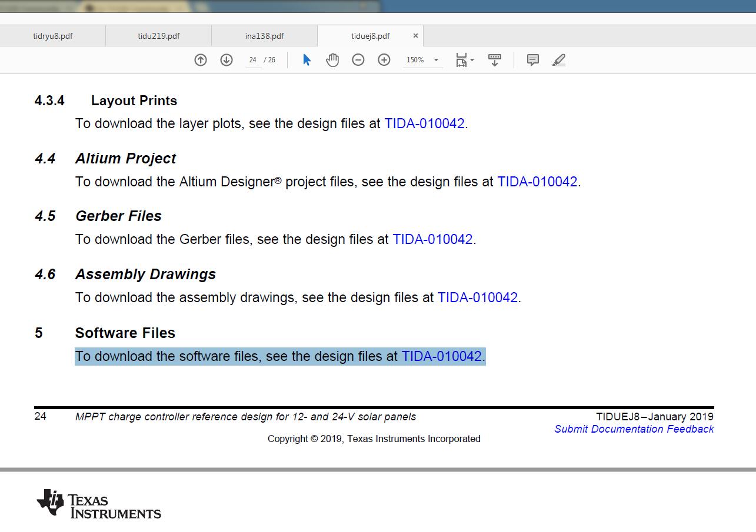Viewport: 756px width, 532px height.
Task: Click the TIDUEJ8–January 2019 footer text
Action: point(655,417)
